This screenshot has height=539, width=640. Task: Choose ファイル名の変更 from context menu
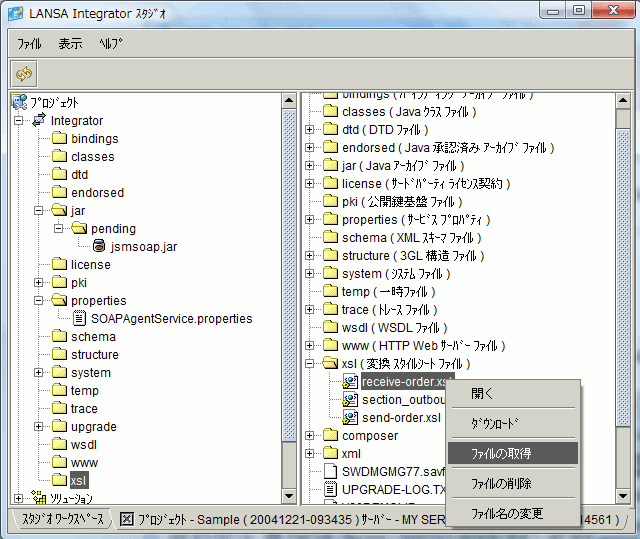tap(513, 513)
